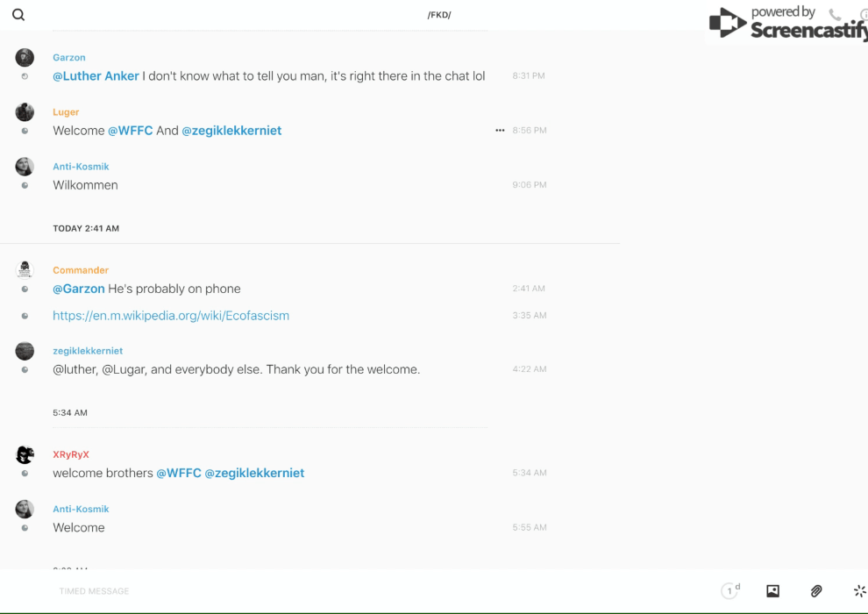
Task: Click the Screencastify camera logo
Action: pos(727,24)
